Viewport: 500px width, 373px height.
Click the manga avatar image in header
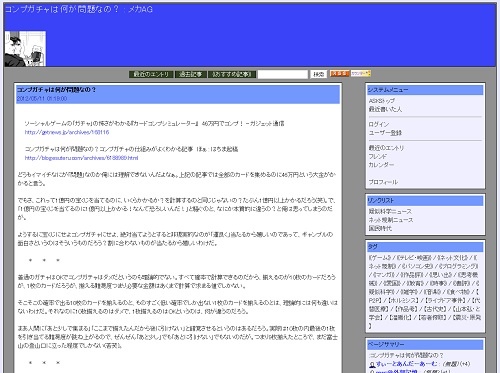pos(25,49)
